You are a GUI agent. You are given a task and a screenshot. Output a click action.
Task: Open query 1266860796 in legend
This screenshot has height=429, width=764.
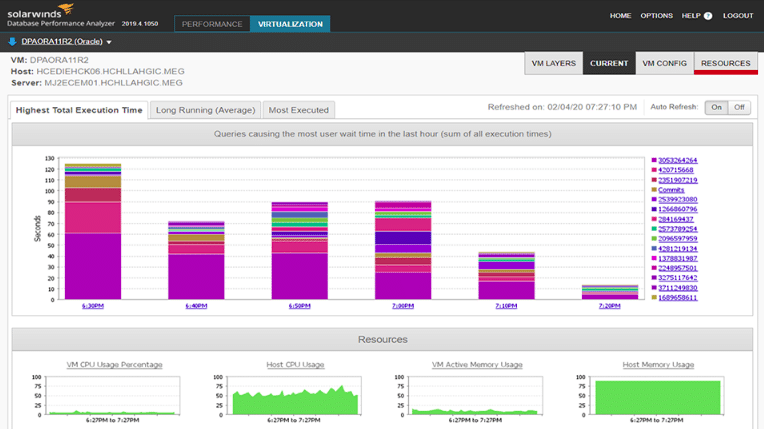click(x=677, y=209)
